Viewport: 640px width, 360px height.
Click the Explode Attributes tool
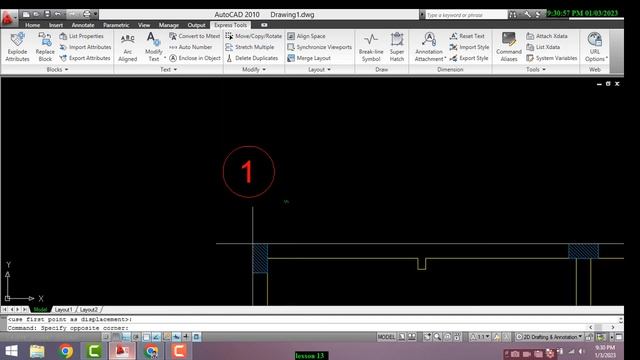(x=17, y=47)
